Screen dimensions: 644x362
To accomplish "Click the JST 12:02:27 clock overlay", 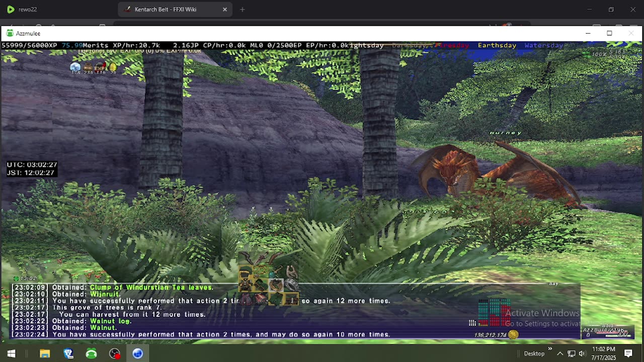I will [x=31, y=172].
